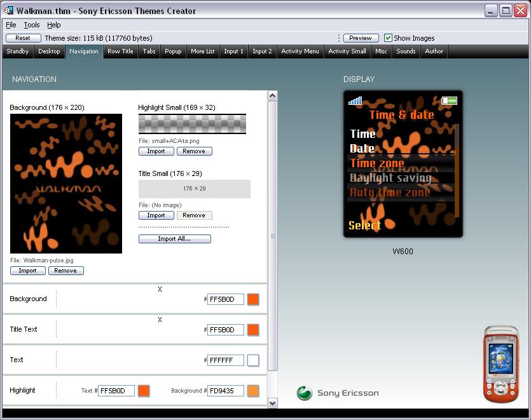The image size is (531, 420).
Task: Click the phone display preview screen
Action: (x=403, y=164)
